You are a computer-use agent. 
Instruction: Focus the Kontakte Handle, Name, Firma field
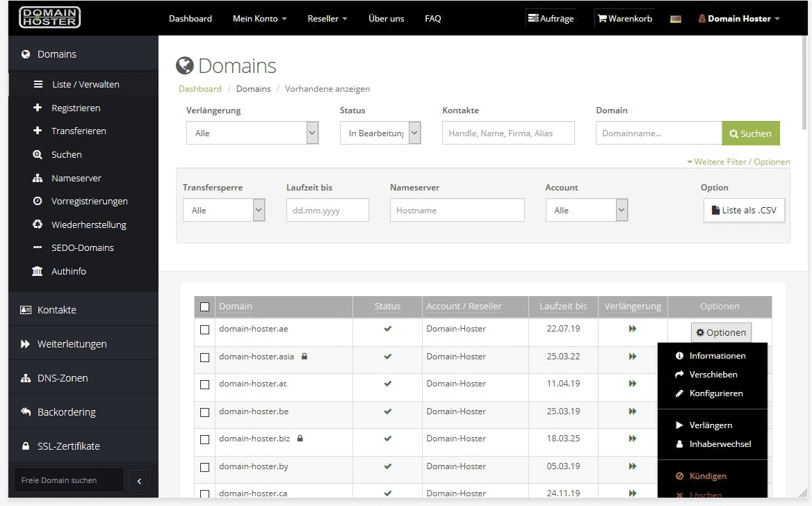coord(508,133)
